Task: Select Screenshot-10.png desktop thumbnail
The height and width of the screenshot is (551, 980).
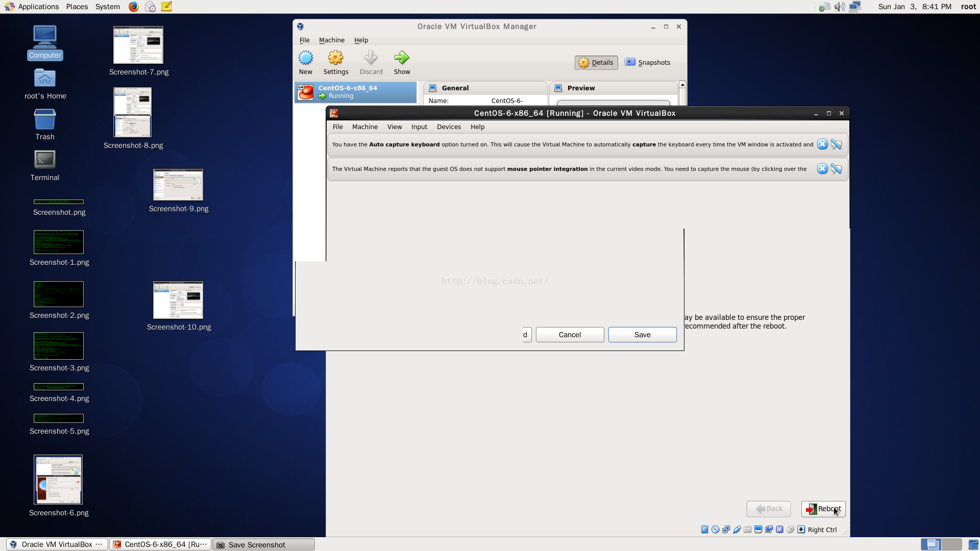Action: [178, 300]
